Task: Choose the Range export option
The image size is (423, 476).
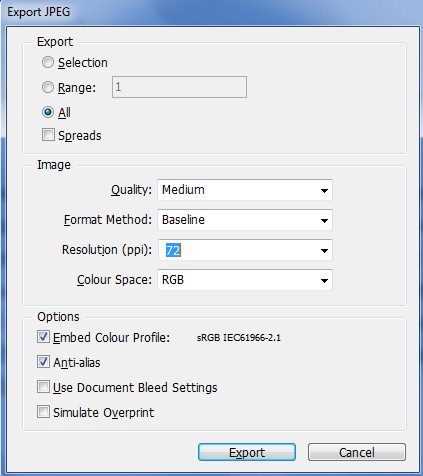Action: [x=48, y=87]
